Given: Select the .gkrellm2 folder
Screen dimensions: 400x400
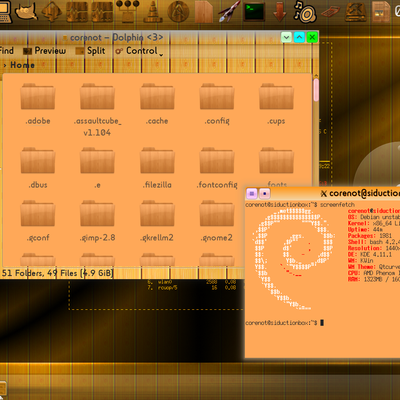Looking at the screenshot, I should (x=157, y=221).
